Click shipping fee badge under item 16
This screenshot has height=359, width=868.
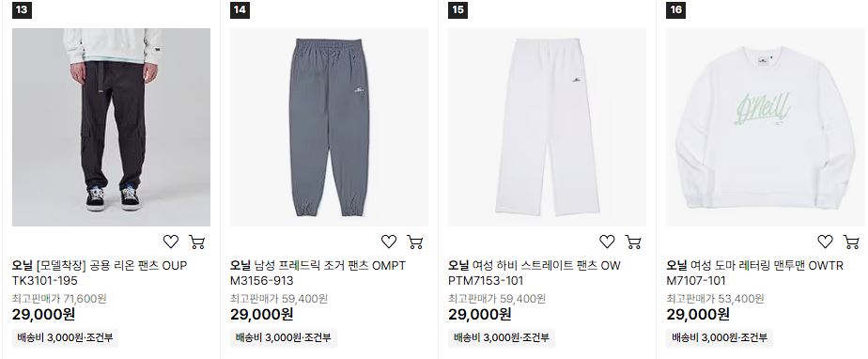click(x=720, y=337)
